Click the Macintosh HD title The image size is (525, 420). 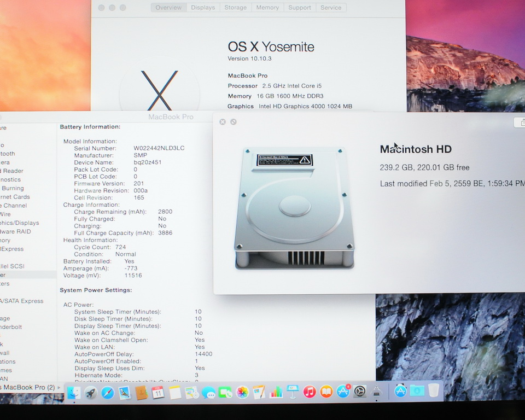(416, 149)
